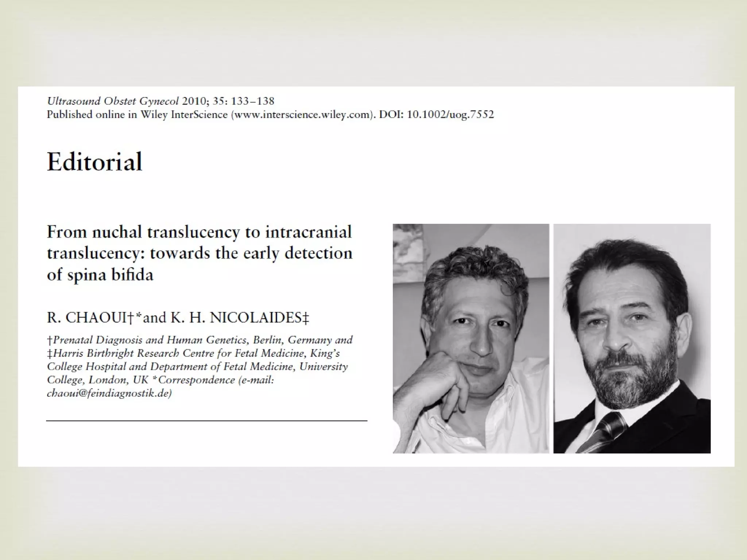Click the 'translucency: towards the early detection' line
This screenshot has height=560, width=747.
(x=199, y=253)
